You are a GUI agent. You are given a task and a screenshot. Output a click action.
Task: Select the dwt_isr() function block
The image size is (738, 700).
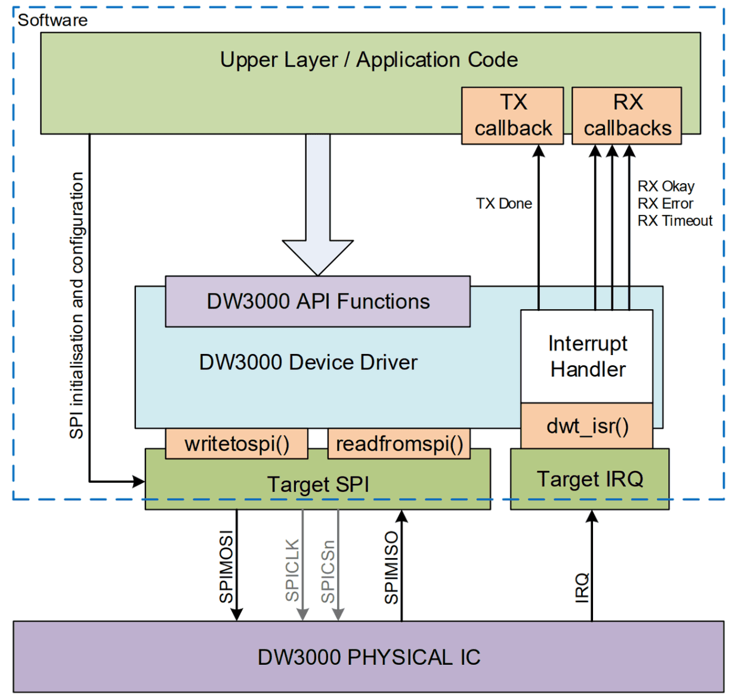click(x=586, y=426)
